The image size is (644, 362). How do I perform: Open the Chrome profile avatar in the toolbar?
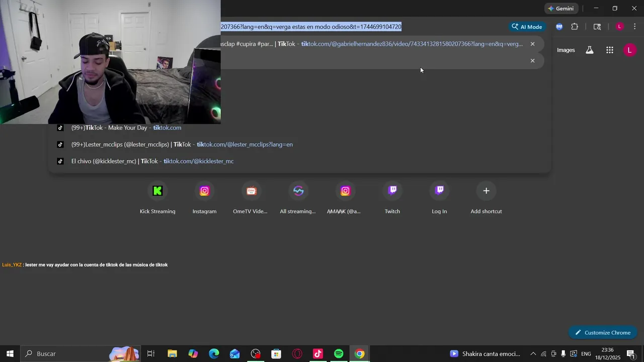click(x=620, y=27)
